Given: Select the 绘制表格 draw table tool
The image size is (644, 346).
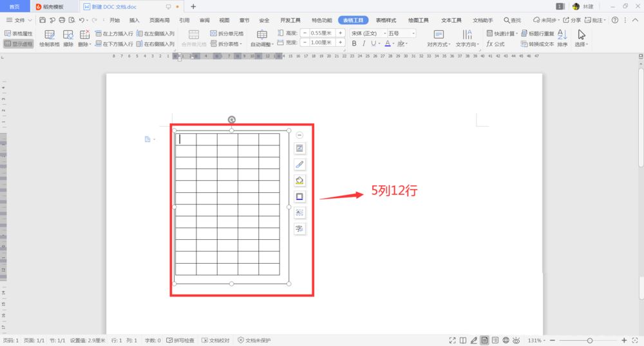Looking at the screenshot, I should (x=50, y=39).
